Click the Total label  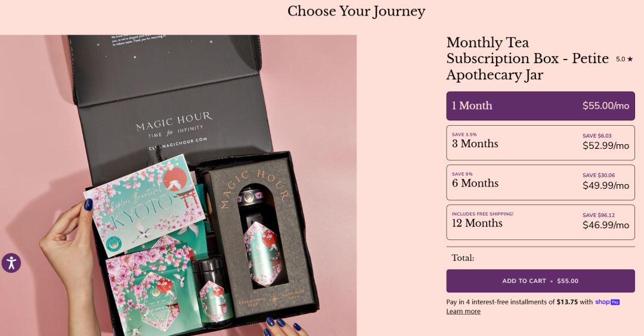(x=463, y=258)
